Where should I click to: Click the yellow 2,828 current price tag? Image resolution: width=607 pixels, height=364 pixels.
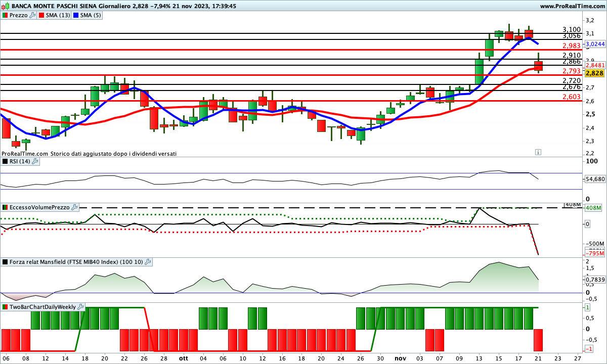click(595, 73)
